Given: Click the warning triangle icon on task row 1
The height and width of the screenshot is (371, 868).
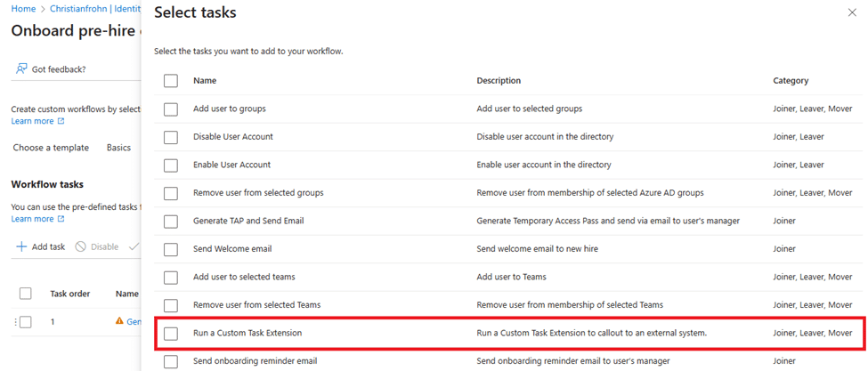Looking at the screenshot, I should 119,322.
